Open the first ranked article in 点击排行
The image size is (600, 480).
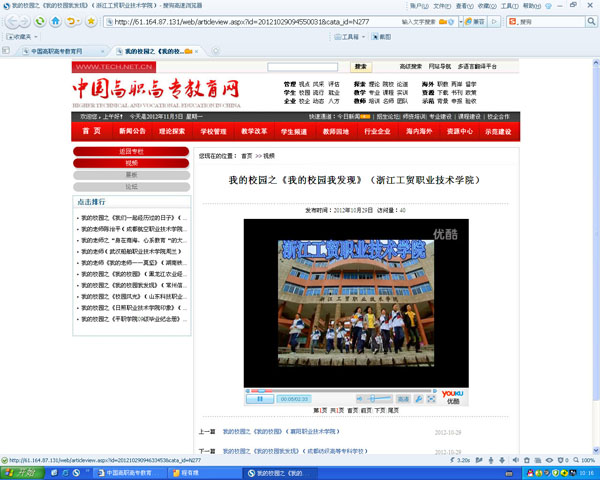pyautogui.click(x=134, y=218)
